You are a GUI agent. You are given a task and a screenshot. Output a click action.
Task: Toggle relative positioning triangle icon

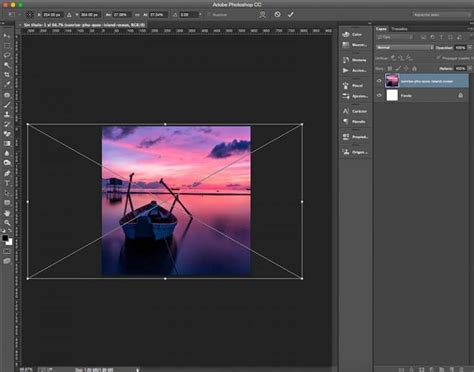(x=69, y=15)
